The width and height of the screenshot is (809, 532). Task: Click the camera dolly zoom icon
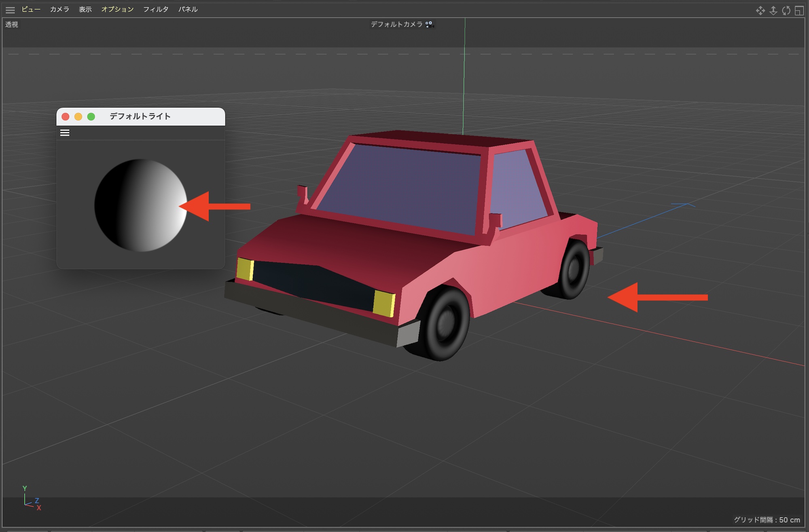coord(773,11)
